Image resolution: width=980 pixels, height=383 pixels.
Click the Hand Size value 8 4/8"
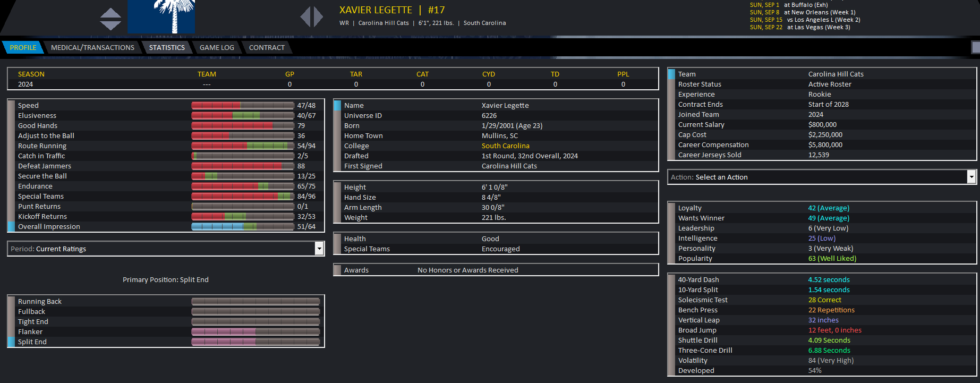click(x=491, y=197)
